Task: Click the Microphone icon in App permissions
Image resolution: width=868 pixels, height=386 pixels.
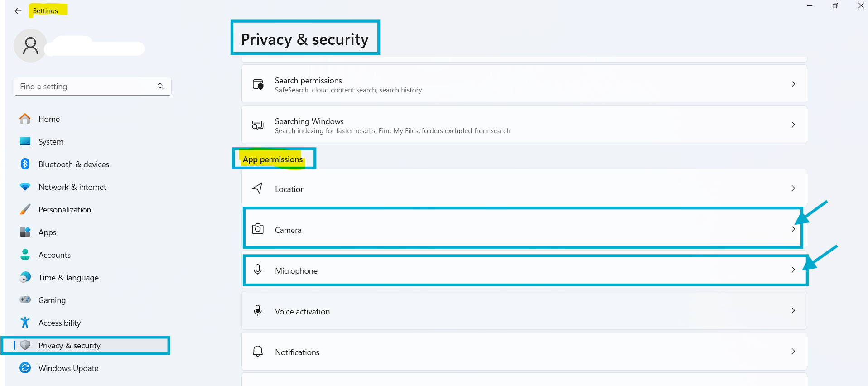Action: (258, 270)
